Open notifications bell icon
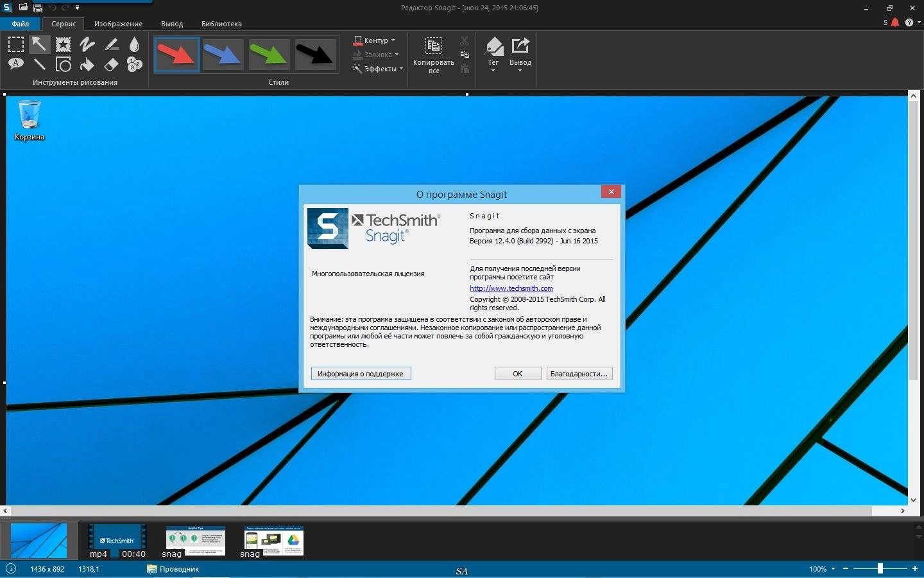924x578 pixels. (895, 22)
